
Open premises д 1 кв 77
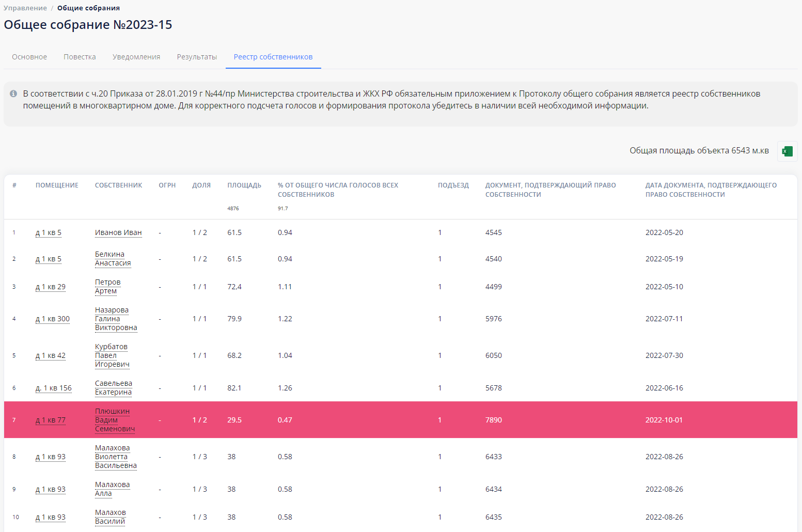coord(51,420)
